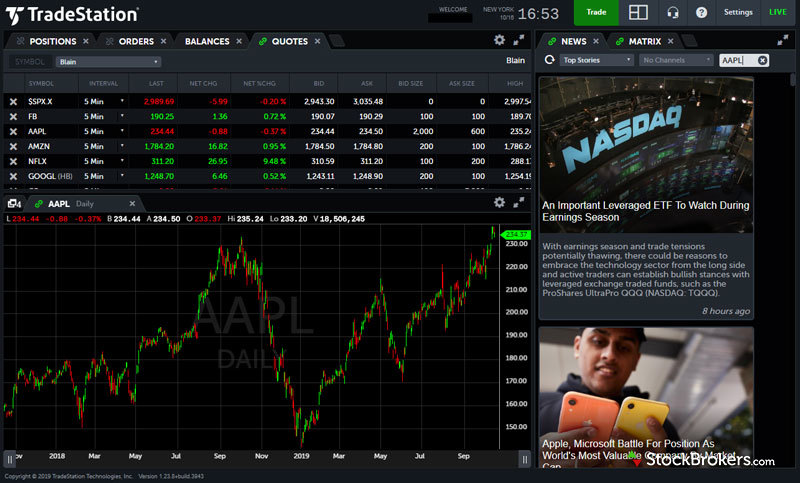The image size is (800, 483).
Task: Close the Quotes tab
Action: coord(317,41)
